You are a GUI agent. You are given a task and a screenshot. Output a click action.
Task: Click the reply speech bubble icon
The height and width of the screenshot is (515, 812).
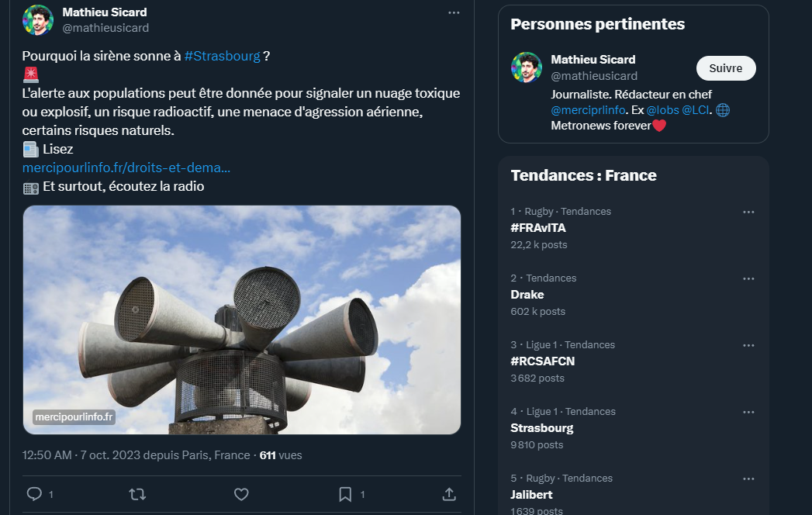point(34,494)
